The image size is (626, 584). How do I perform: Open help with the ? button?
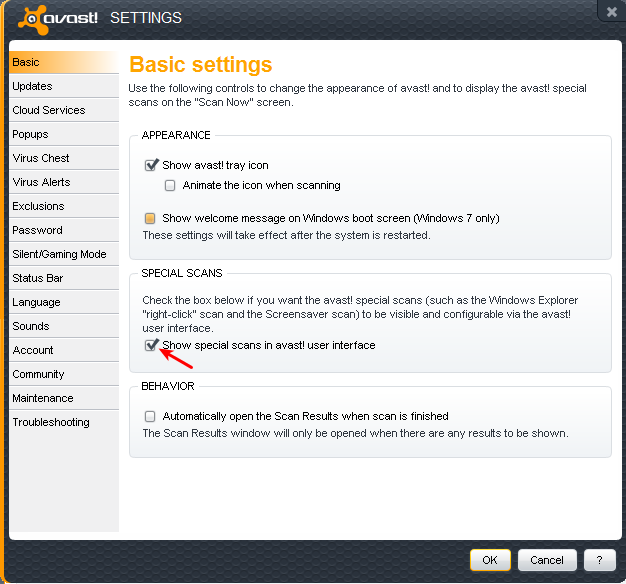599,560
